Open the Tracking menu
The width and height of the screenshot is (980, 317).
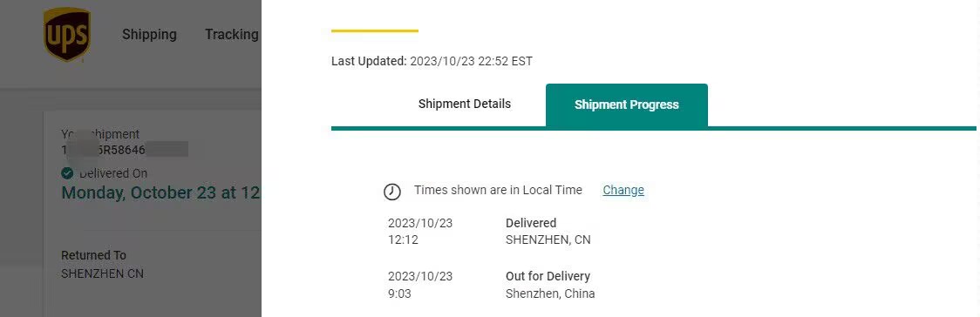232,34
